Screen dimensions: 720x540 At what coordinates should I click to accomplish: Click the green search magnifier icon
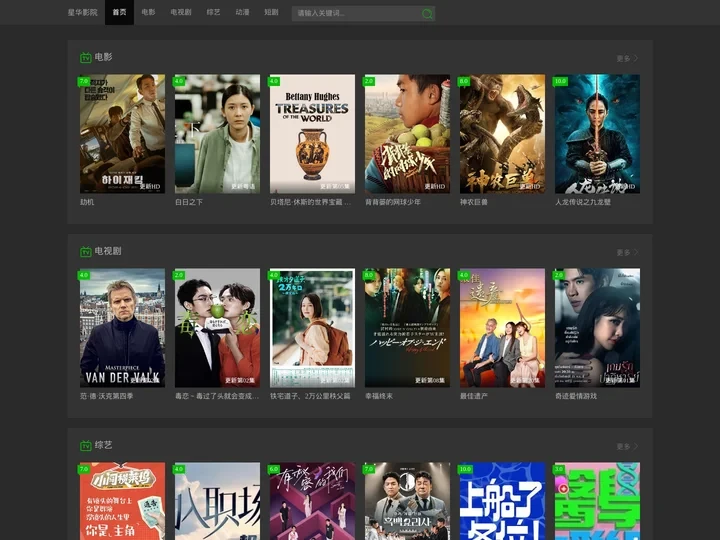point(427,14)
